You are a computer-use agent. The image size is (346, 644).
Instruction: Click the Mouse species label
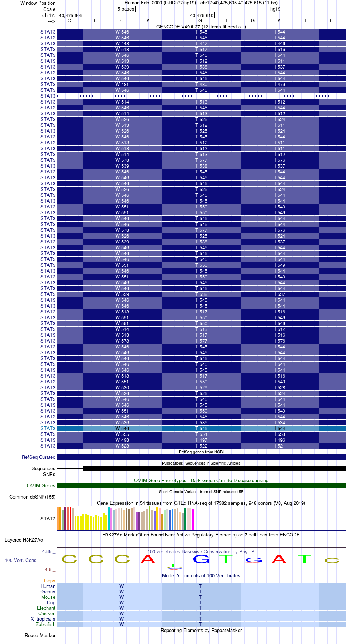[x=48, y=597]
